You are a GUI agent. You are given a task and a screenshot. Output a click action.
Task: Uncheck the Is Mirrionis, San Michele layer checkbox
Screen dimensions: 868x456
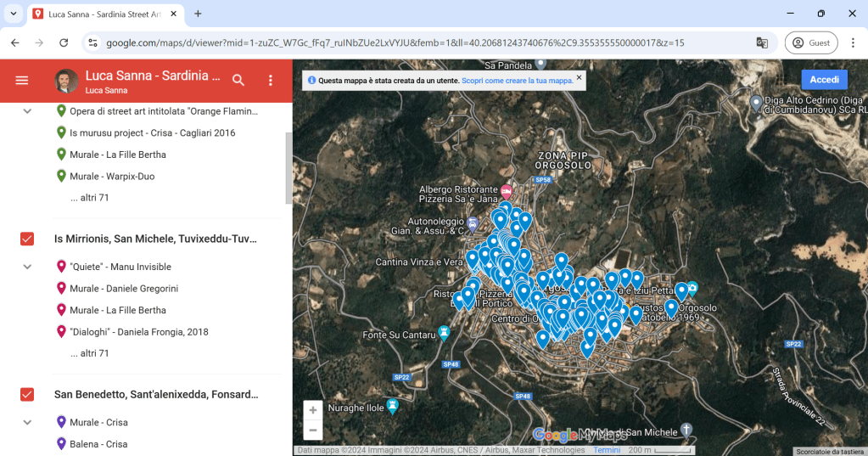(27, 239)
